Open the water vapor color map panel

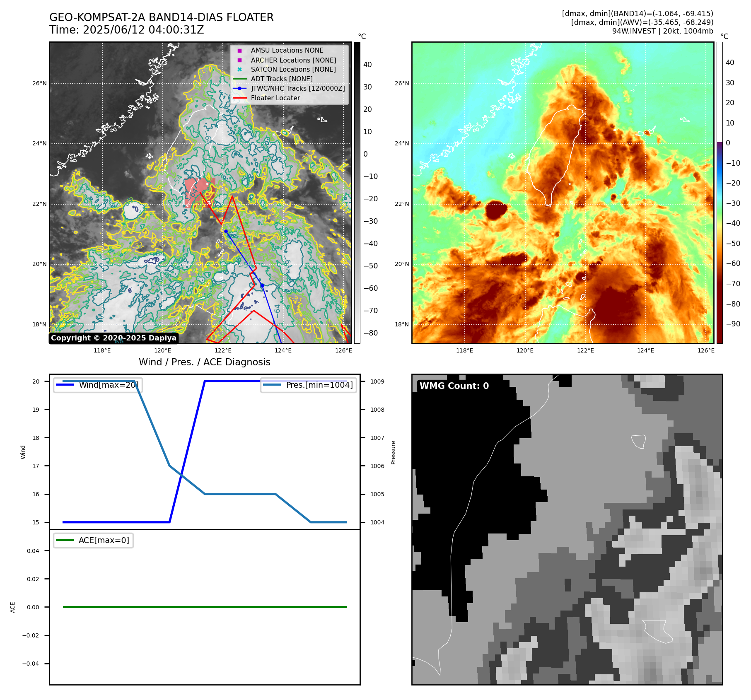pyautogui.click(x=563, y=193)
